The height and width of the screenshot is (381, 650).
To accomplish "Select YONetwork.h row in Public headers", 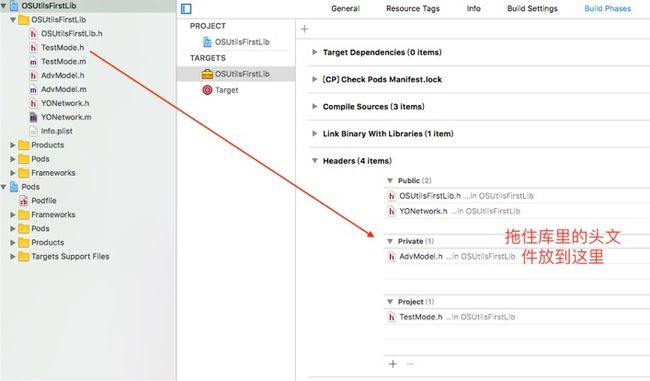I will pos(517,211).
